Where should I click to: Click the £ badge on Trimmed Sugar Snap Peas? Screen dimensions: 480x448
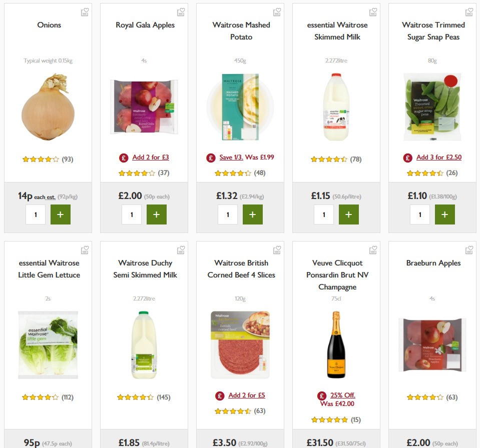[x=407, y=157]
